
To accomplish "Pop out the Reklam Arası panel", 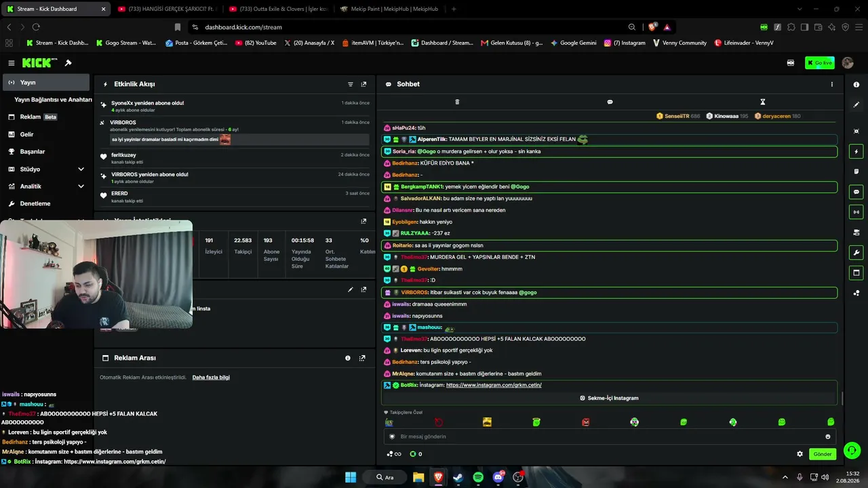I will (x=362, y=358).
